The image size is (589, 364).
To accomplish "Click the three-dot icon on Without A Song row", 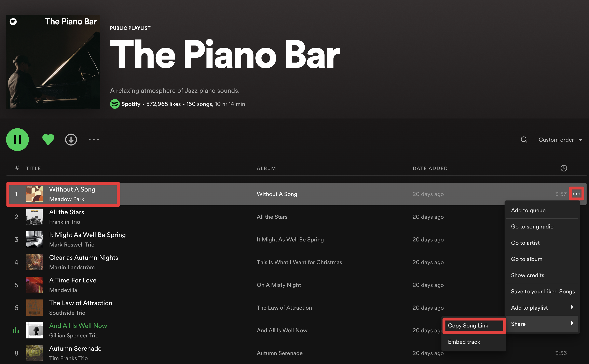I will [576, 194].
